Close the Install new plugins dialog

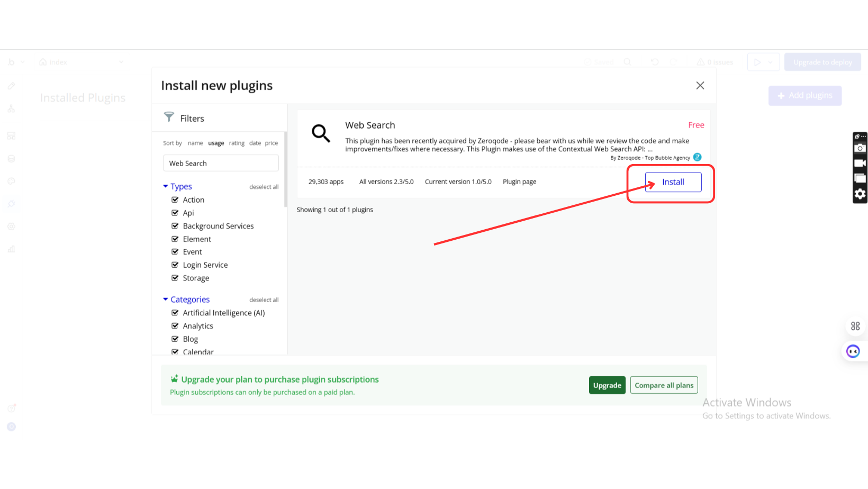click(x=700, y=86)
